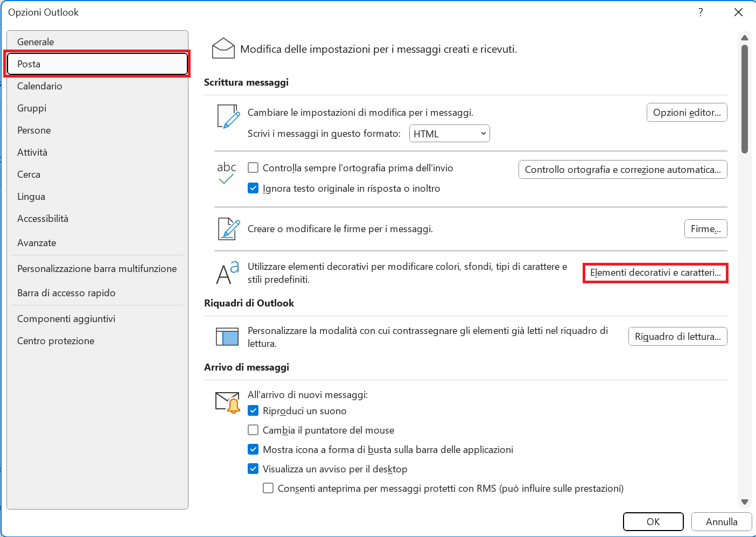Enable Consenti anteprima per messaggi protetti con RMS
The height and width of the screenshot is (537, 756).
pos(268,488)
